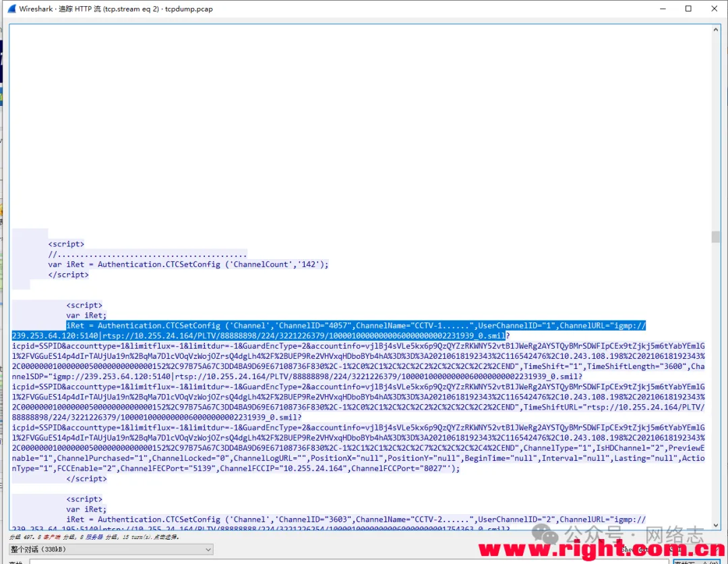Maximize the Wireshark stream window
This screenshot has height=564, width=728.
[x=688, y=9]
